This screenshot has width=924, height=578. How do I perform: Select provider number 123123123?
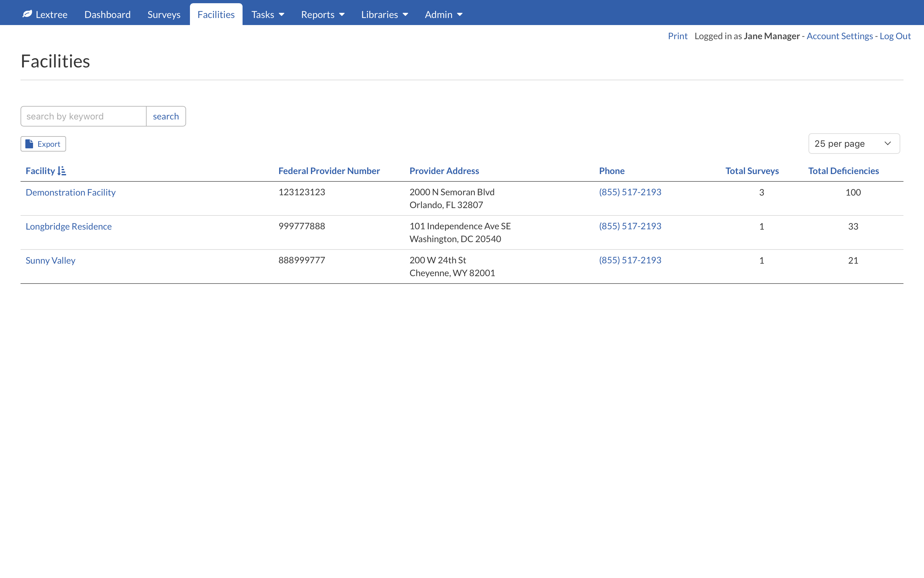(302, 192)
